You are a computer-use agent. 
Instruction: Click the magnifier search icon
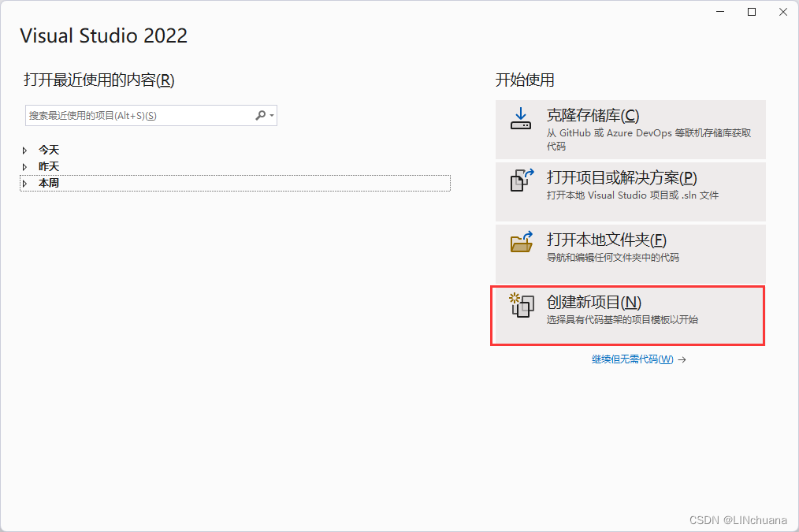[x=260, y=116]
